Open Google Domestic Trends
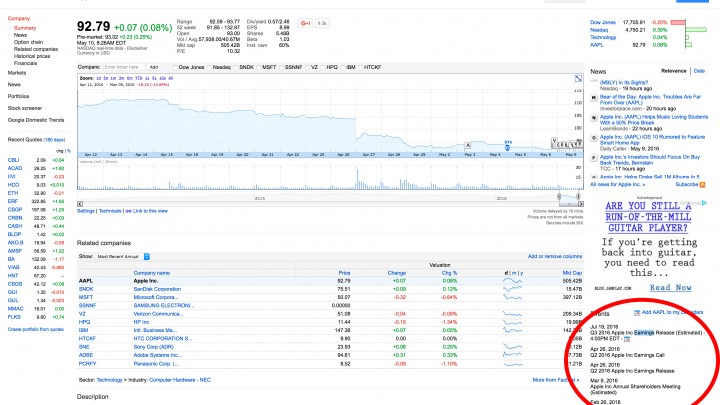 coord(36,120)
